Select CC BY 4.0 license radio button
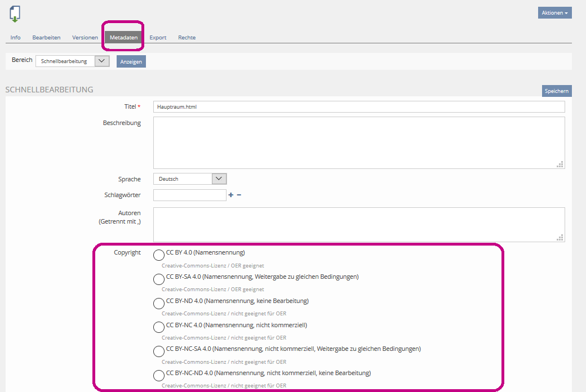 coord(159,255)
